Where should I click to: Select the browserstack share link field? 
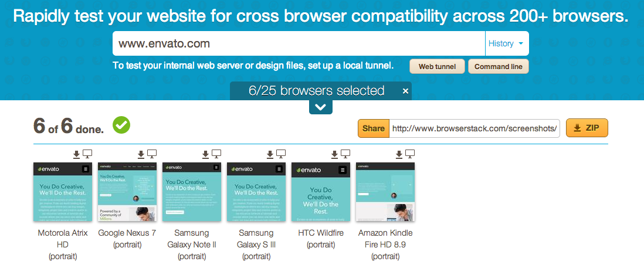coord(474,128)
